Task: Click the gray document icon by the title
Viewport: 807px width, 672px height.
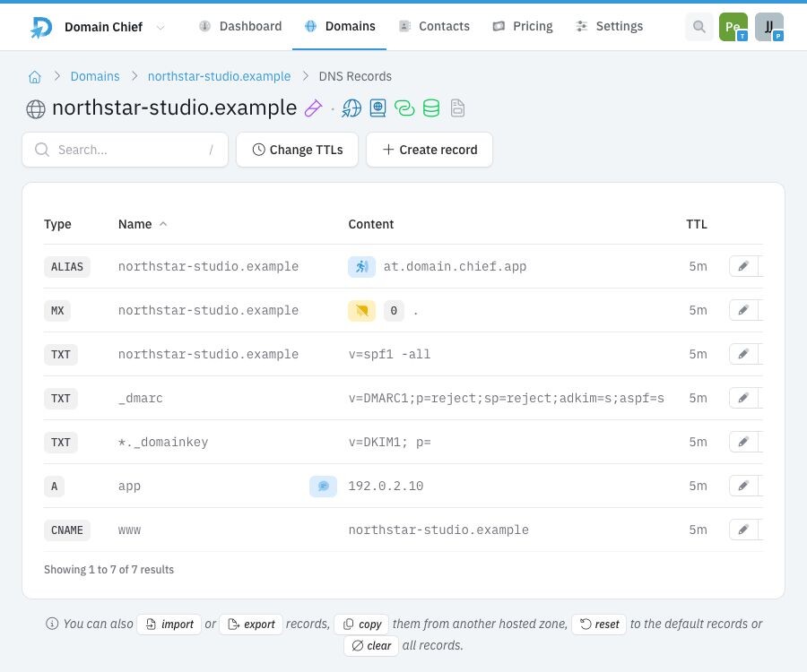Action: [x=457, y=108]
